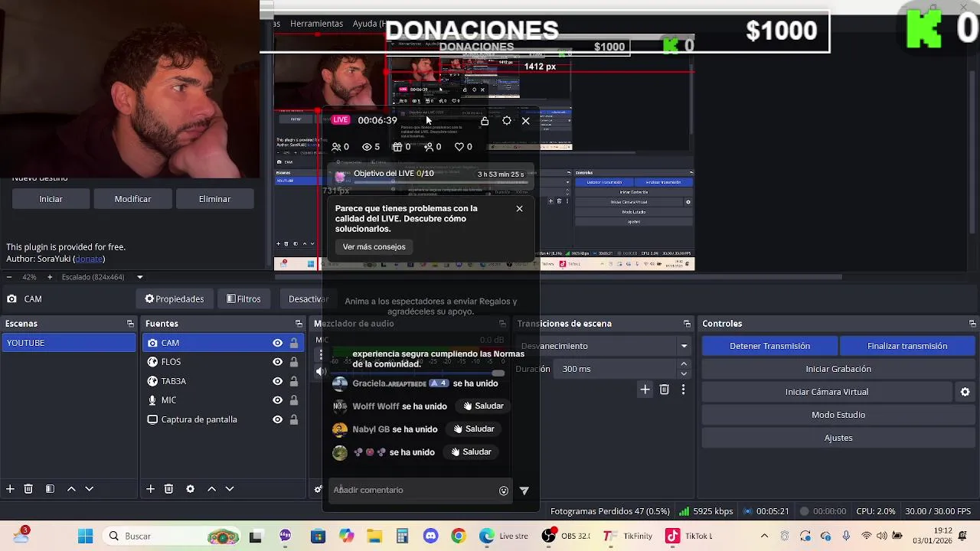Hide the Captura de pantalla source
Screen dimensions: 980x551
pyautogui.click(x=277, y=419)
